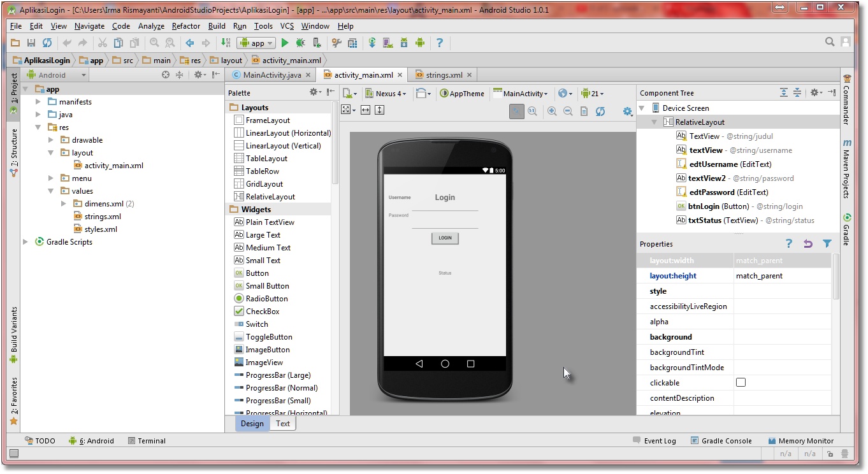The height and width of the screenshot is (474, 868).
Task: Open the Refactor menu
Action: click(185, 26)
